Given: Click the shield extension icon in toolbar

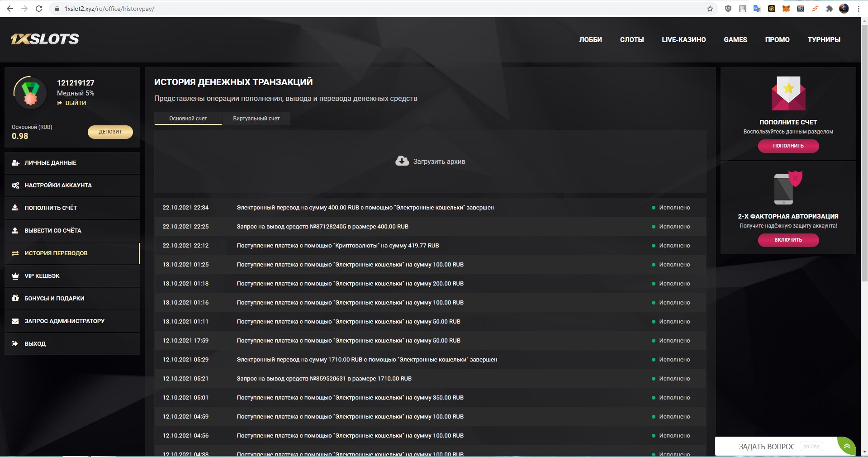Looking at the screenshot, I should (728, 9).
